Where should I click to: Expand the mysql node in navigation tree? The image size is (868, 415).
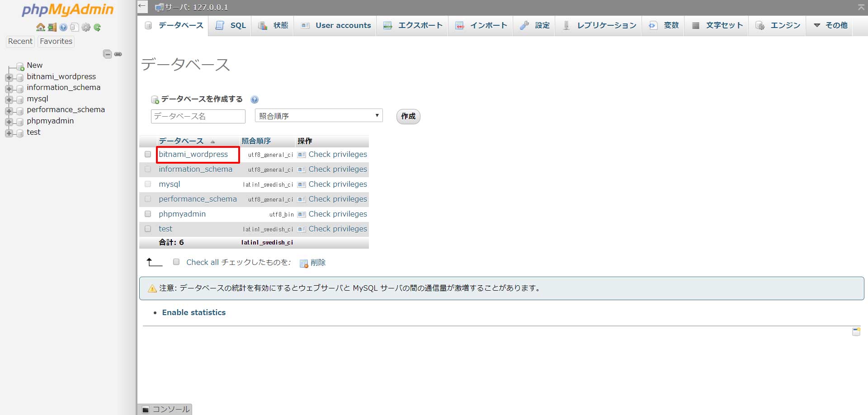coord(9,99)
